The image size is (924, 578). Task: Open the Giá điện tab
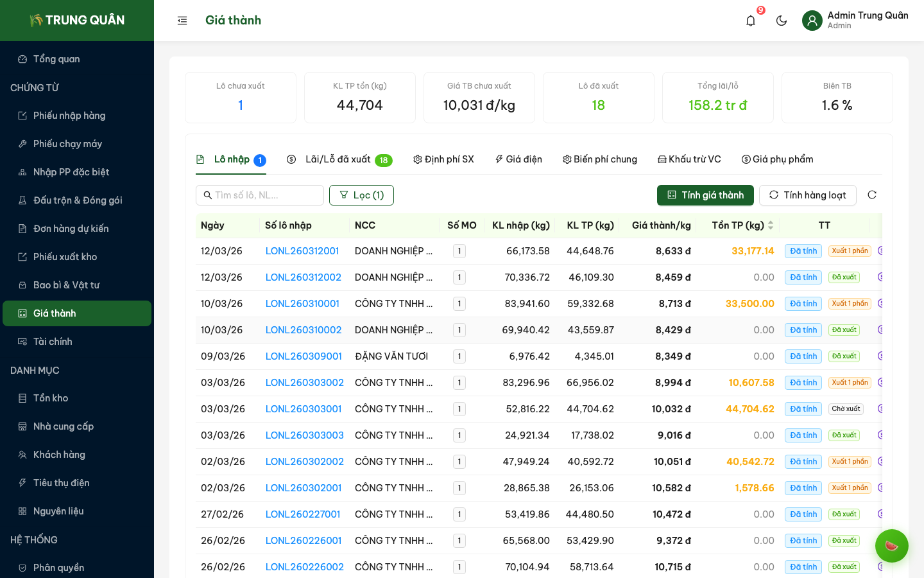click(x=518, y=159)
